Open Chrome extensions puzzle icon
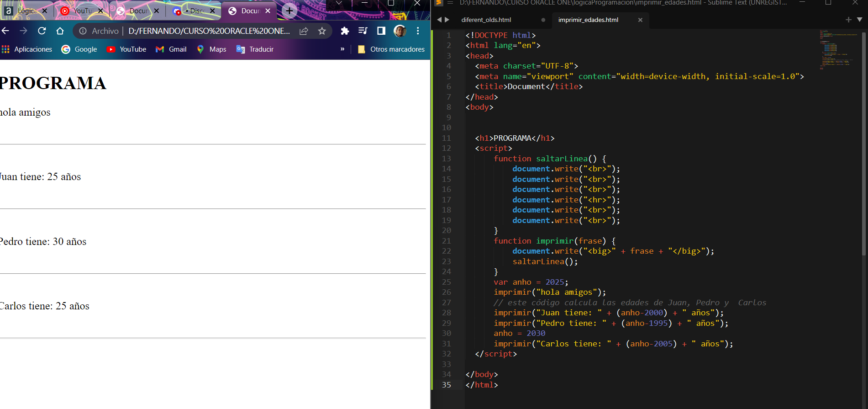 pyautogui.click(x=345, y=31)
